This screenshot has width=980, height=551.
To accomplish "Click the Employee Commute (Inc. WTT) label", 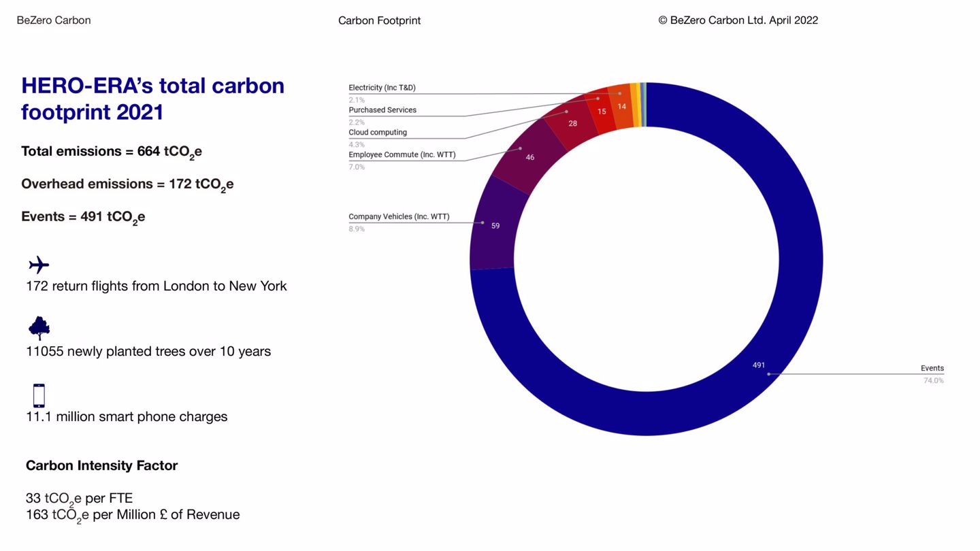I will 402,155.
